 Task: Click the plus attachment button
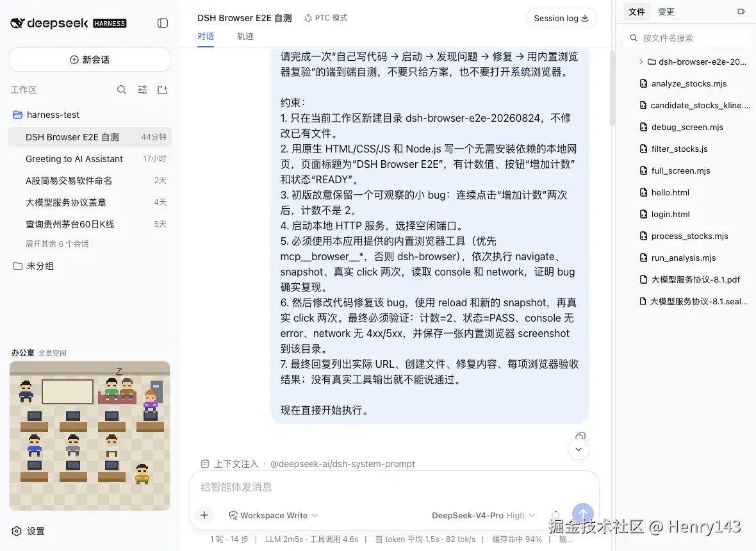(204, 515)
